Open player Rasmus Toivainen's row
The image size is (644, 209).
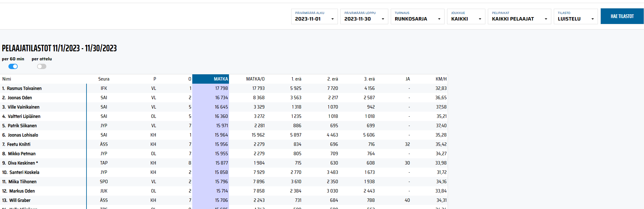pos(24,88)
